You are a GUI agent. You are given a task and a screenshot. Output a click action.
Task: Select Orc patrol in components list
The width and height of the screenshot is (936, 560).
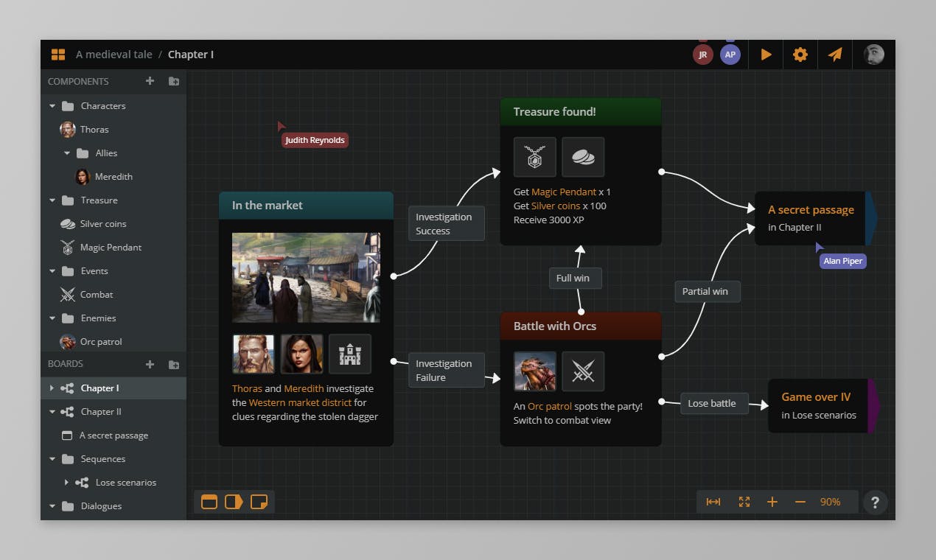(x=101, y=342)
